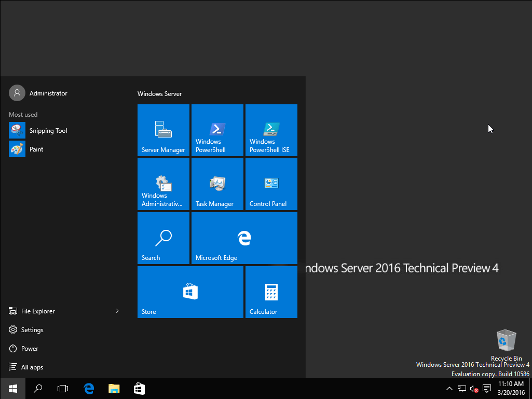This screenshot has height=399, width=532.
Task: Open the Windows Administrative Tools tile
Action: click(x=163, y=184)
